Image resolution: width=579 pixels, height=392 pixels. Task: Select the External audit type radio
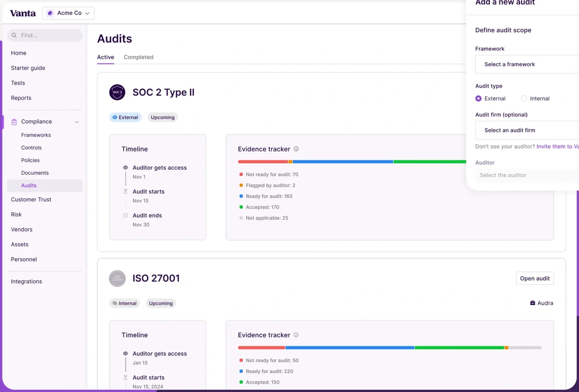click(478, 98)
